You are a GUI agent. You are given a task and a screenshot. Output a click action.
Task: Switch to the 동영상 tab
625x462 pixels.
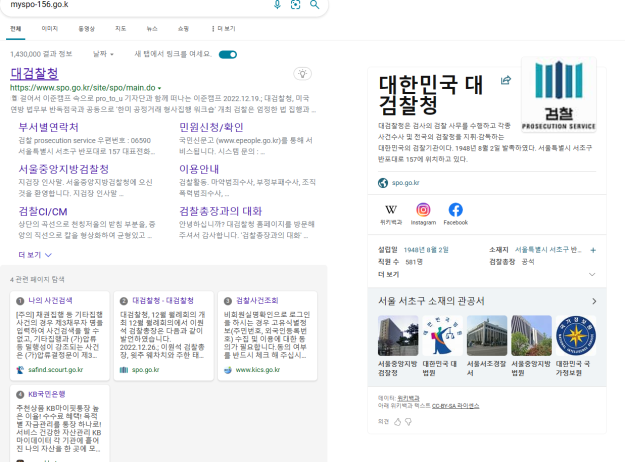tap(86, 29)
